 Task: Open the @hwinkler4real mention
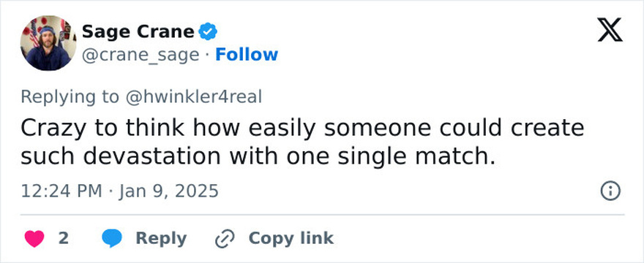(x=193, y=97)
